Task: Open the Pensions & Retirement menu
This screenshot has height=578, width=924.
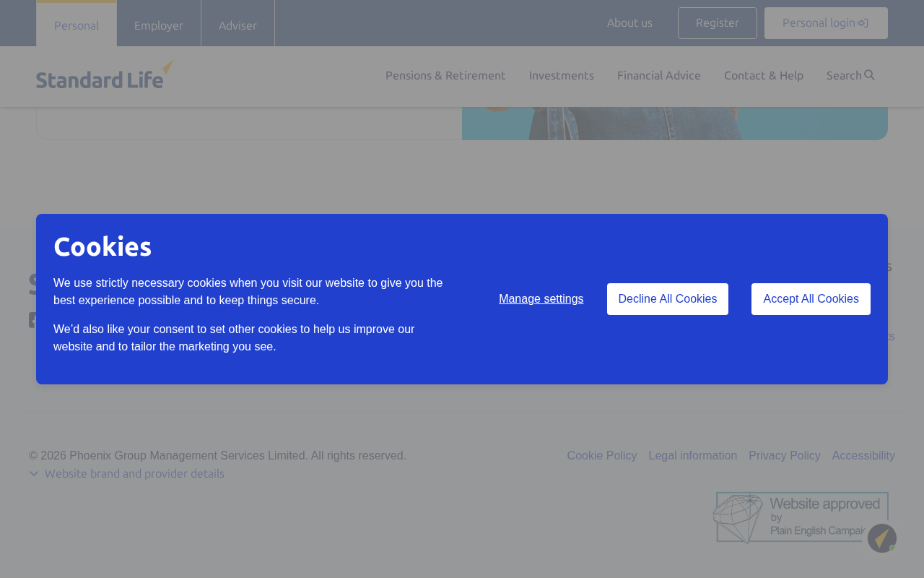Action: coord(445,75)
